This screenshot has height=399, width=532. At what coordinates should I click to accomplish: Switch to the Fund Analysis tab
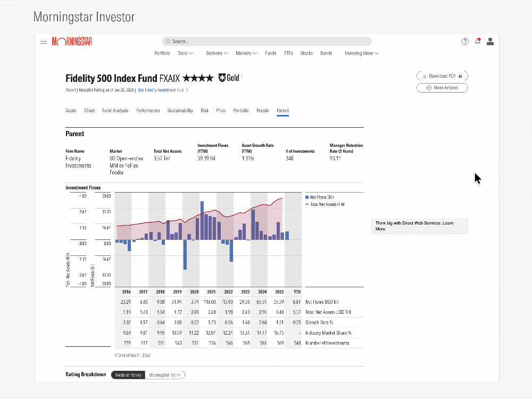point(115,111)
